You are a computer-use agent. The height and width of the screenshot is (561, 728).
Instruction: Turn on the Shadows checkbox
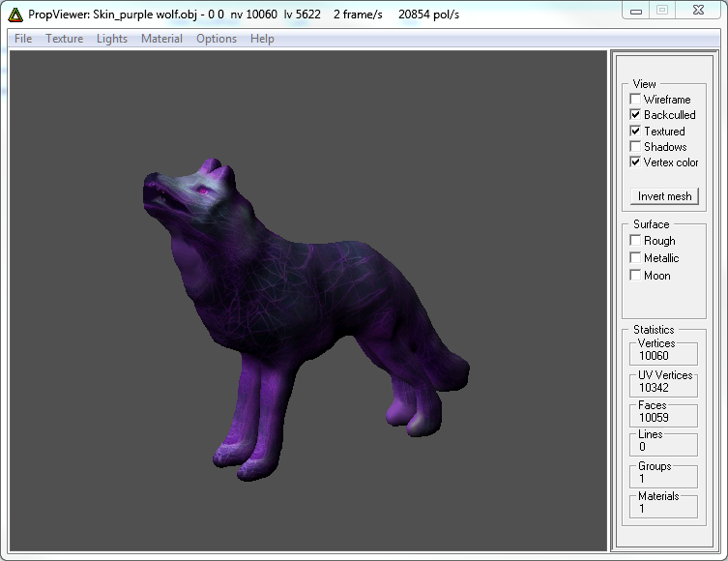tap(635, 147)
